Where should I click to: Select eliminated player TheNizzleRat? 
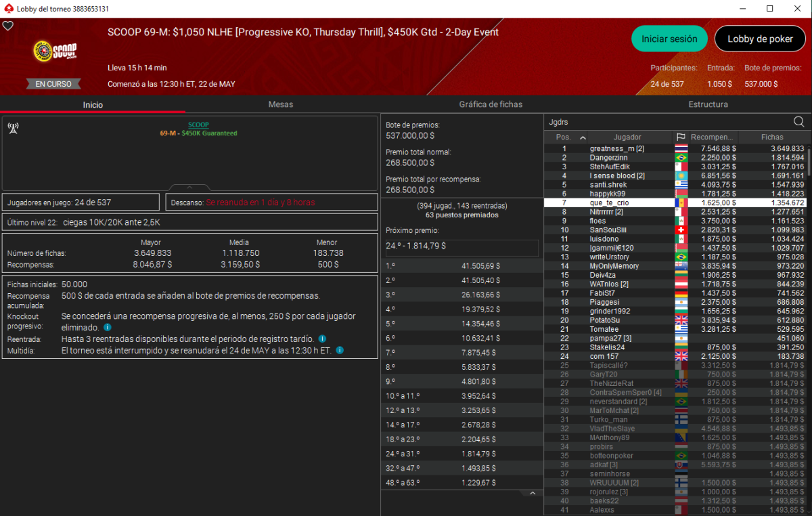675,383
